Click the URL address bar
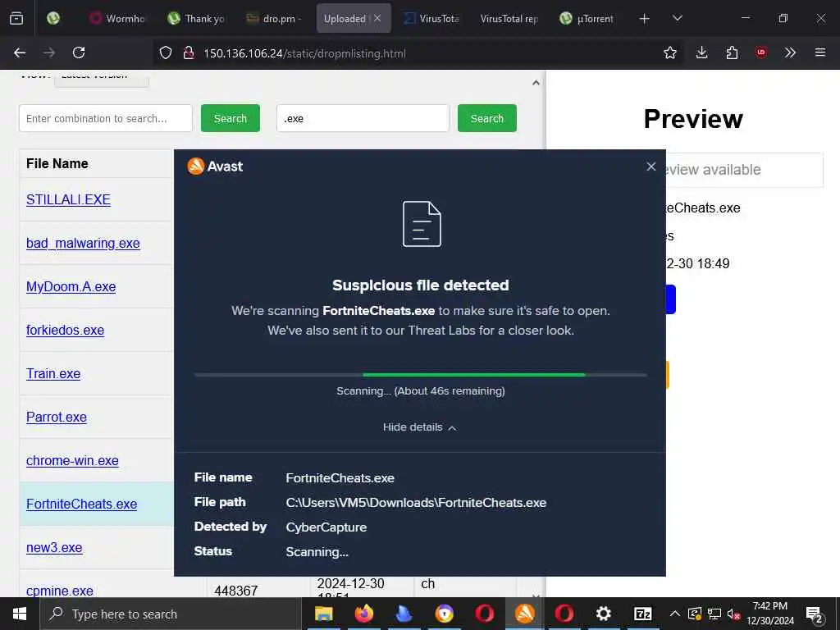This screenshot has width=840, height=630. [418, 53]
